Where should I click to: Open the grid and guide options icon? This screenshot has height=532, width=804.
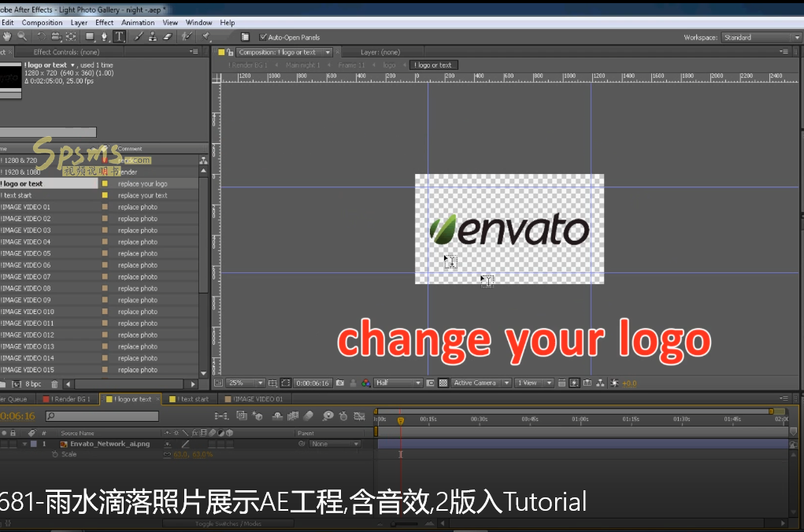coord(272,382)
